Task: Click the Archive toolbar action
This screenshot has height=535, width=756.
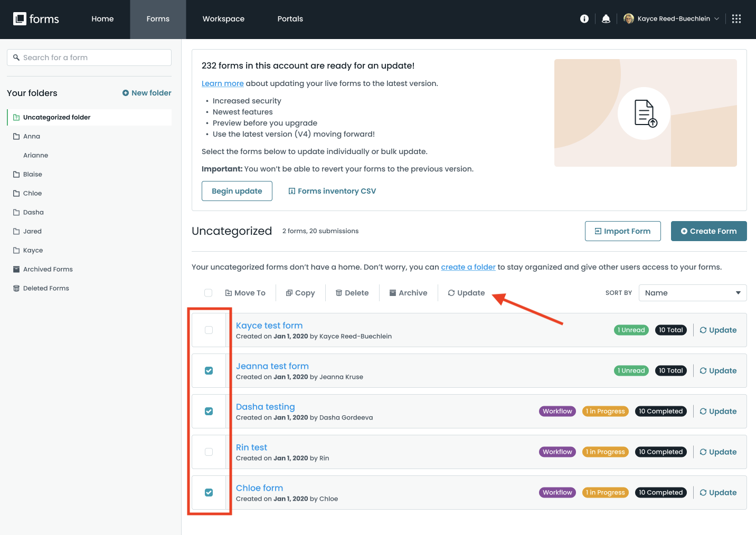Action: click(x=408, y=293)
